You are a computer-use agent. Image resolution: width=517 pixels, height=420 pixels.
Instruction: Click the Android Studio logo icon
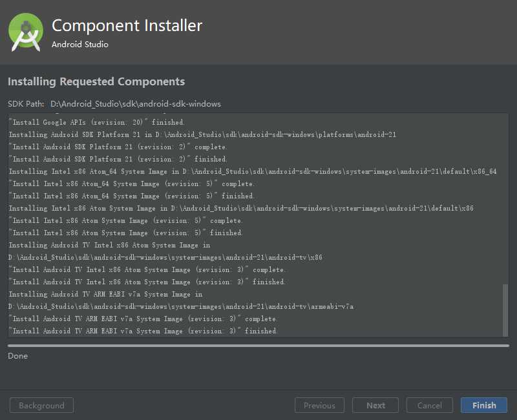26,32
